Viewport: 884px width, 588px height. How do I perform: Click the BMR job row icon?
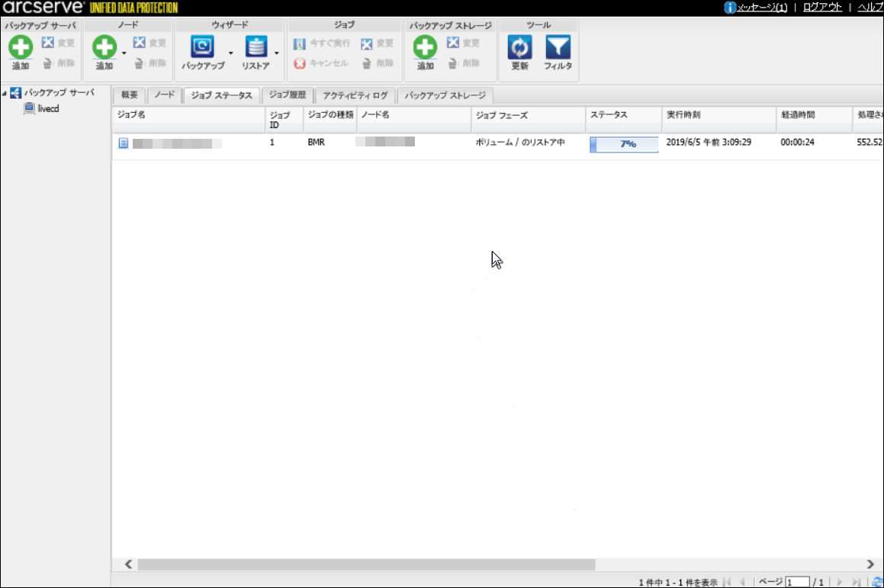coord(124,143)
